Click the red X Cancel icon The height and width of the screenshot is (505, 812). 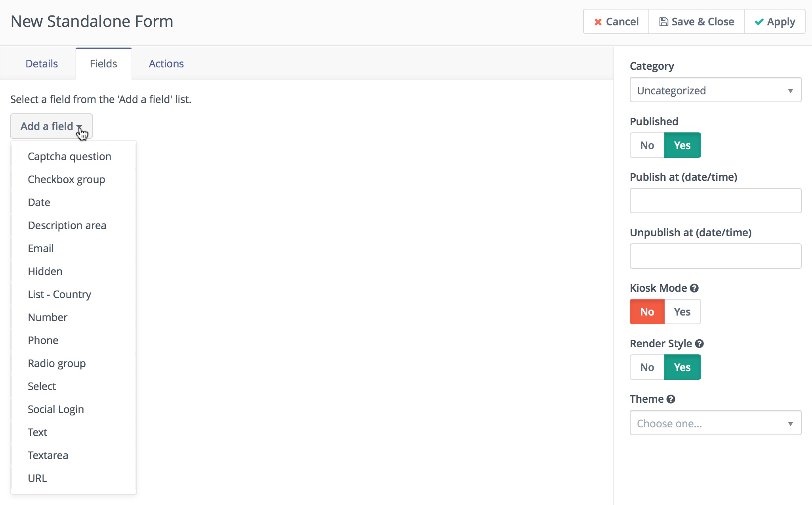tap(598, 22)
